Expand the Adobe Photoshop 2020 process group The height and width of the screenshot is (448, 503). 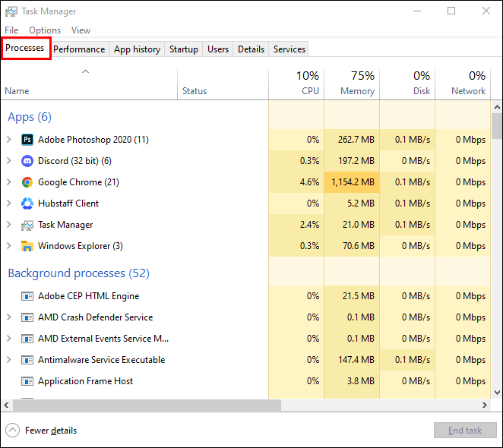coord(8,140)
